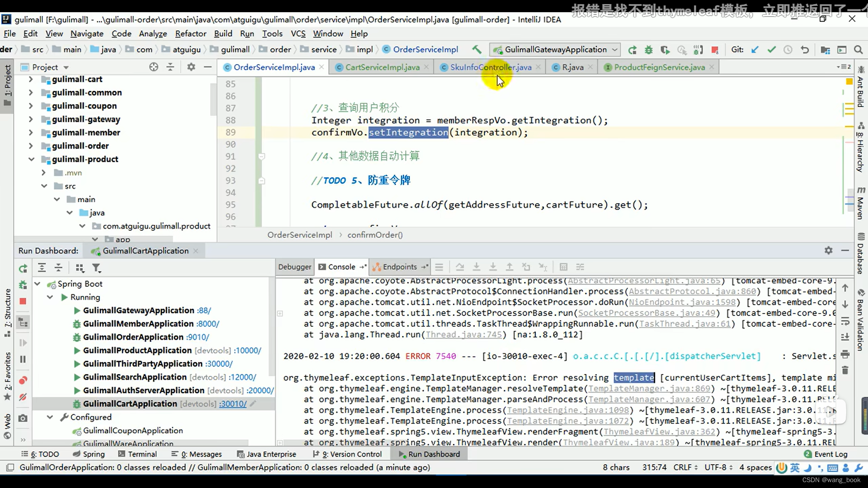This screenshot has width=868, height=488.
Task: Update project with Git blue arrow
Action: 755,50
